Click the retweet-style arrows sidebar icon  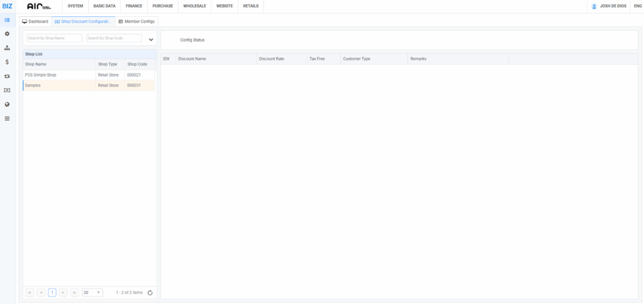[7, 76]
